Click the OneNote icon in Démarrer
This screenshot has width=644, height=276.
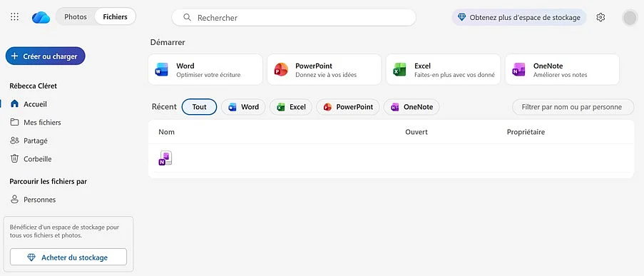[x=518, y=70]
